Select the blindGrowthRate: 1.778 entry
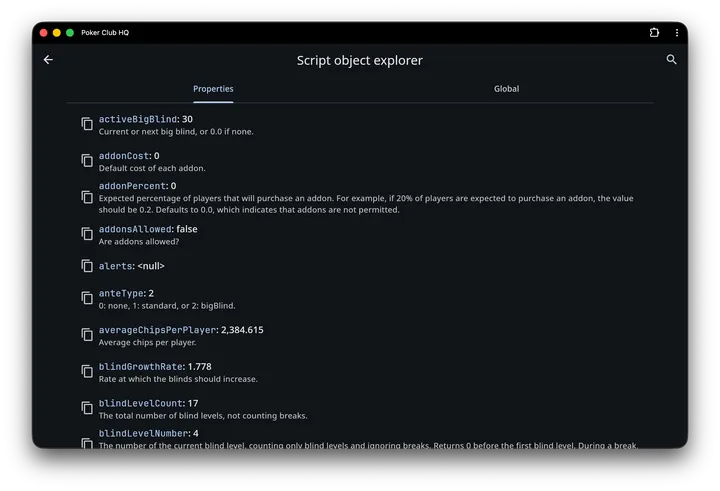 (155, 367)
